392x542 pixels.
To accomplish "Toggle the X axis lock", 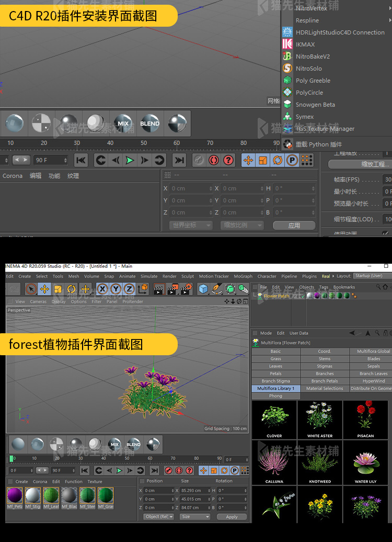I will coord(102,289).
